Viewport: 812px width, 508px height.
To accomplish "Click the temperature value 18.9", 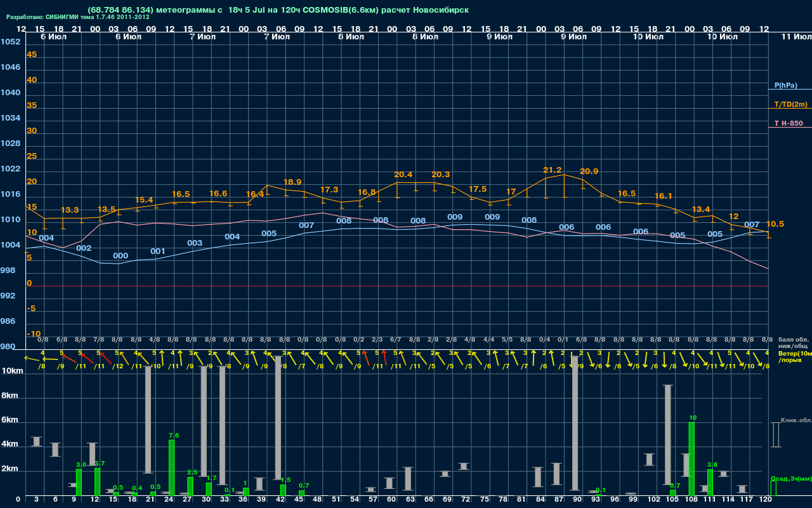I will pyautogui.click(x=292, y=182).
